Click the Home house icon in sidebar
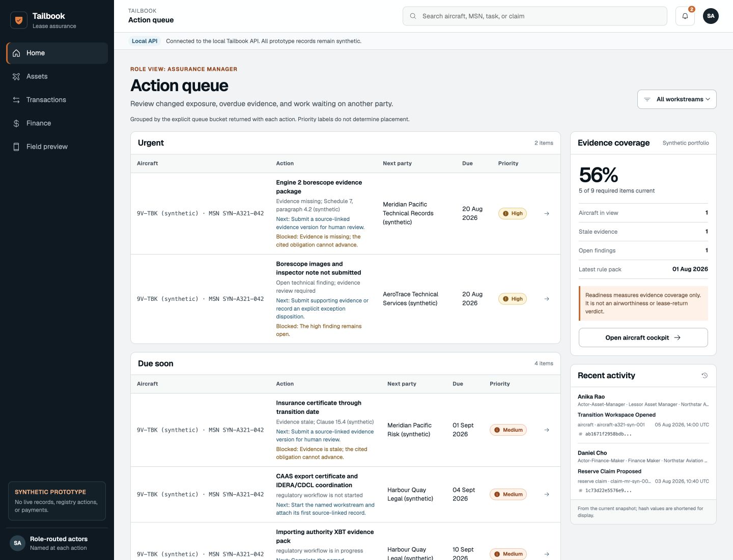This screenshot has width=733, height=560. click(x=16, y=53)
